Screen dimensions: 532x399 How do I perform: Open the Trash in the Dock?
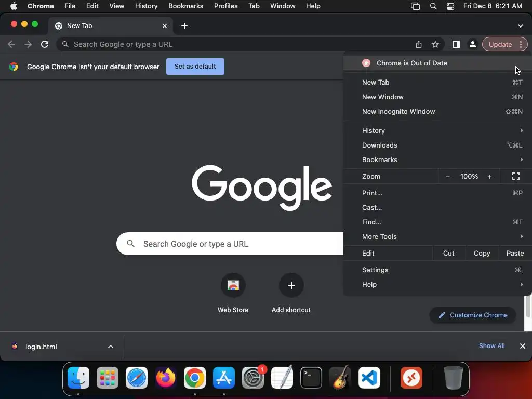coord(453,378)
